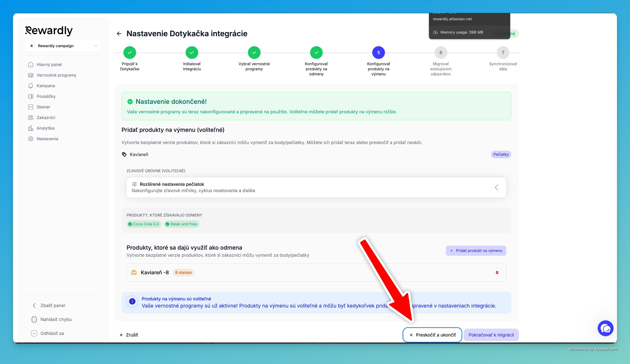Click the Produkty na výmenu sú voliteľné notice title

[x=176, y=299]
